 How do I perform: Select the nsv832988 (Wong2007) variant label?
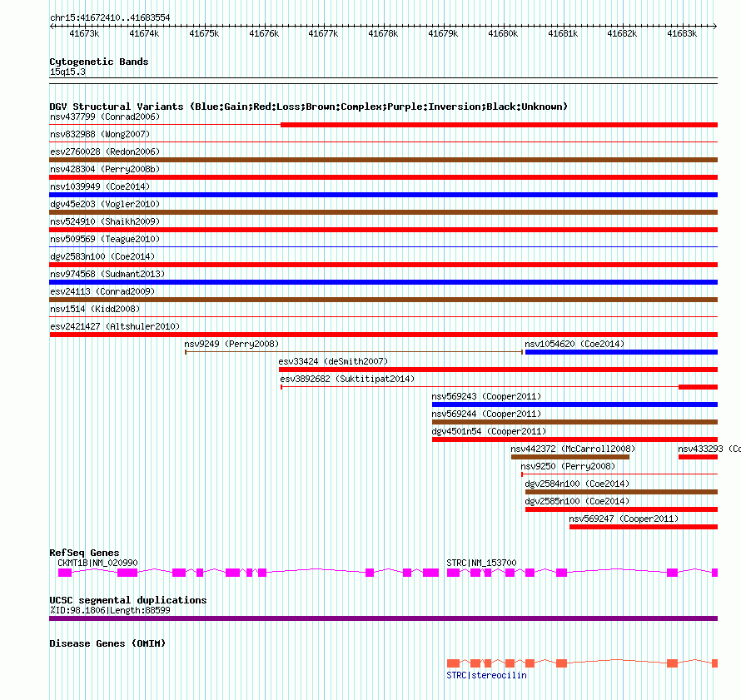100,134
